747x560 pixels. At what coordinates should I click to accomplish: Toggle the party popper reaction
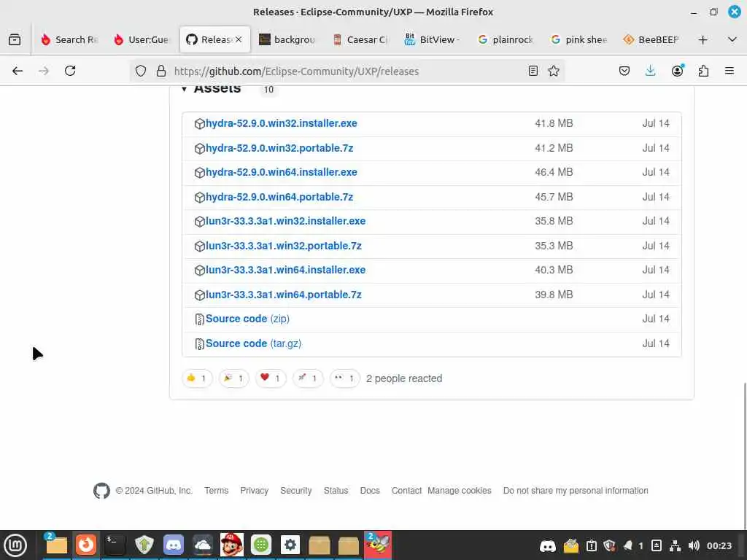click(234, 378)
